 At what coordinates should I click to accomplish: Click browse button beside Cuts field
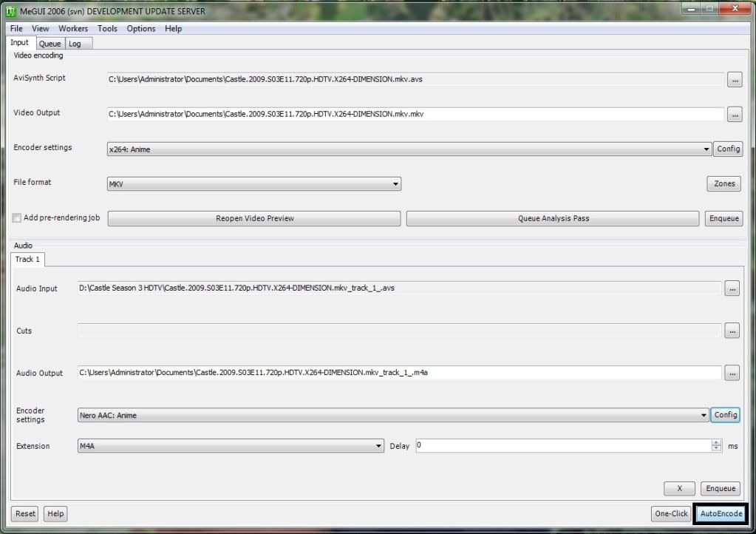point(732,331)
